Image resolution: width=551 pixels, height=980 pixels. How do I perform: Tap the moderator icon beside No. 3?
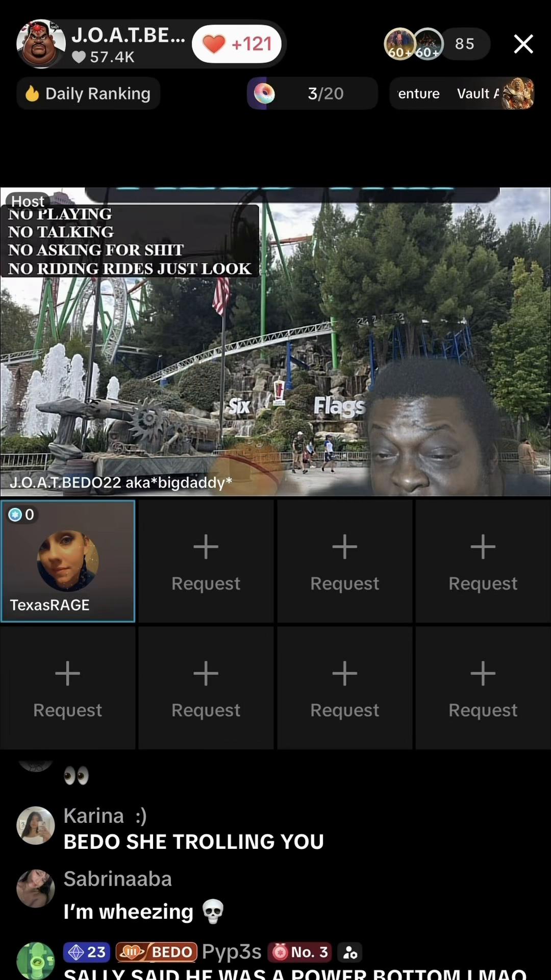349,952
